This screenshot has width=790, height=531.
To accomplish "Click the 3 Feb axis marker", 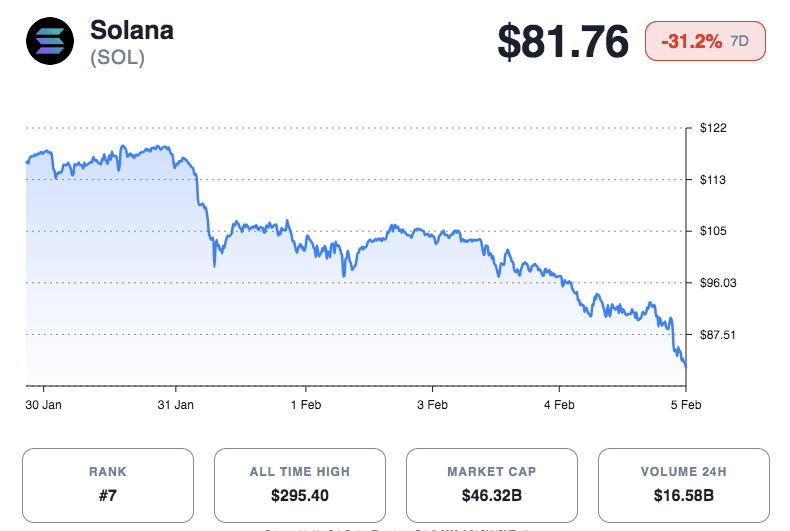I will 432,405.
